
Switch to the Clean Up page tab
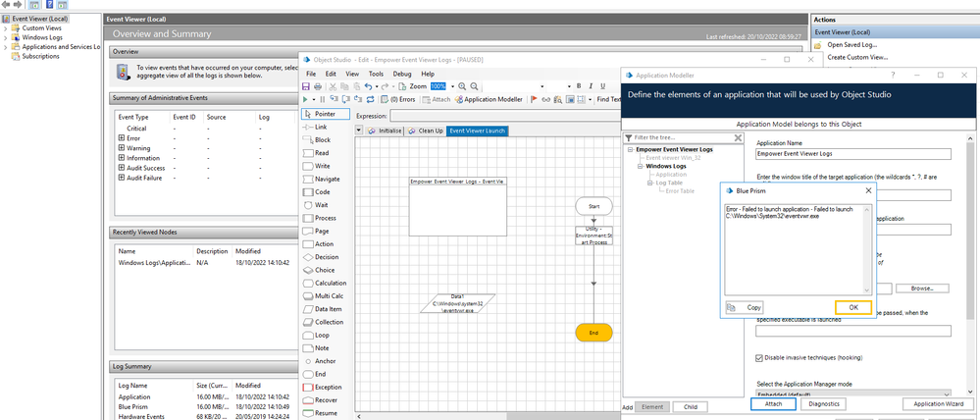(x=425, y=131)
